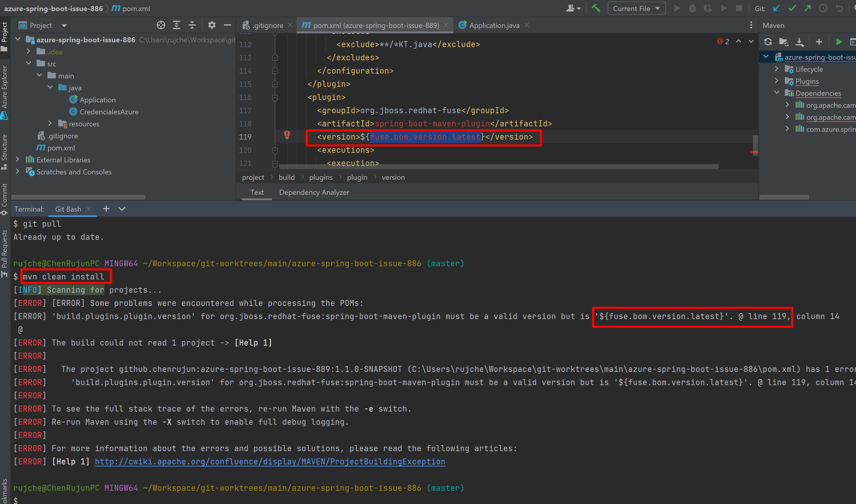
Task: Click Expand All in Project panel
Action: coord(176,25)
